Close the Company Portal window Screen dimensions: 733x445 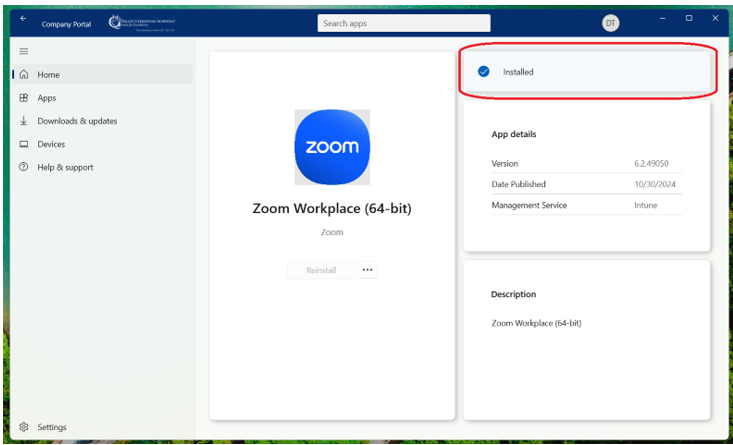click(715, 18)
